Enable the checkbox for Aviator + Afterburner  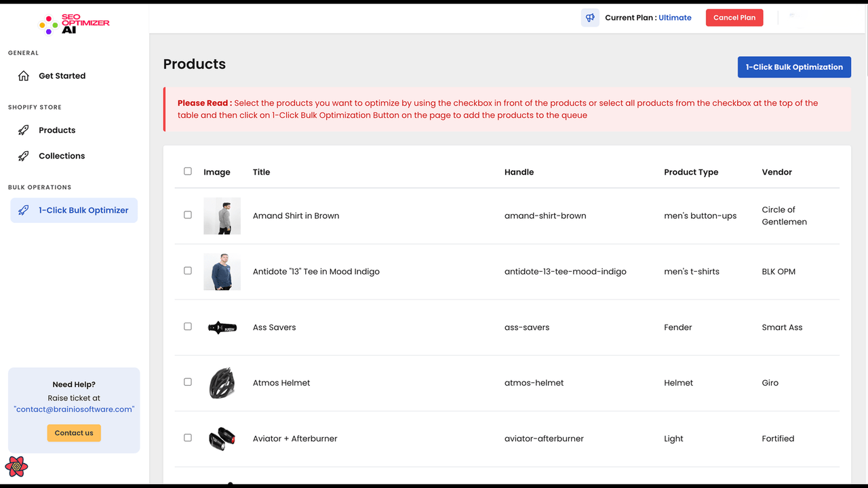(x=188, y=437)
